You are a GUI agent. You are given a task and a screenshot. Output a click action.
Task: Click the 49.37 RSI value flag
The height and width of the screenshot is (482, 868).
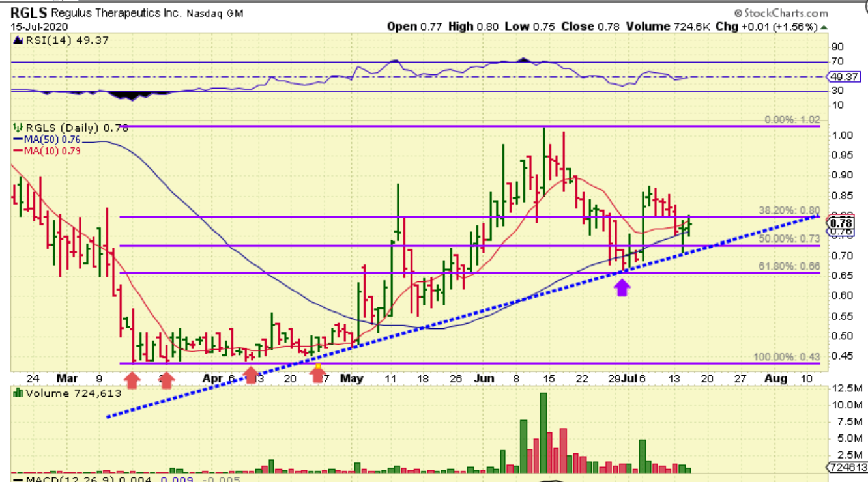tap(844, 77)
